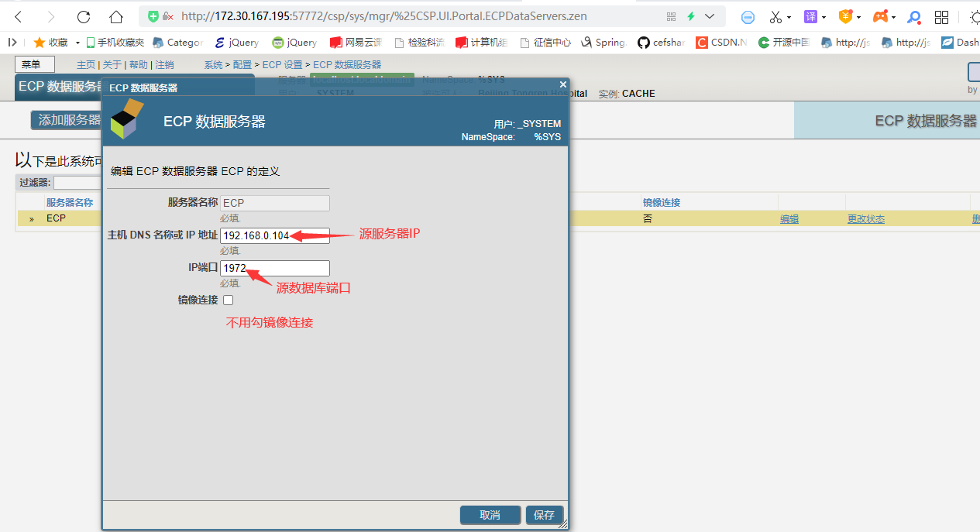This screenshot has width=980, height=532.
Task: Click the 更改状态 link in ECP row
Action: tap(866, 219)
